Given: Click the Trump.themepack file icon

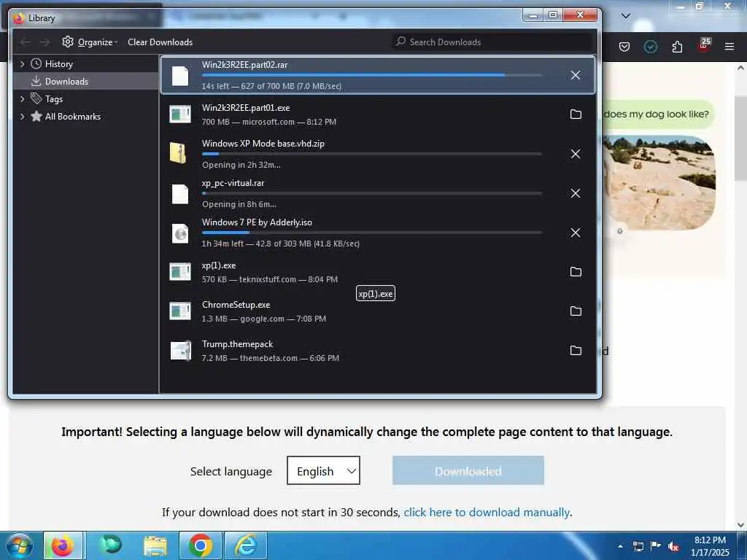Looking at the screenshot, I should [x=181, y=351].
